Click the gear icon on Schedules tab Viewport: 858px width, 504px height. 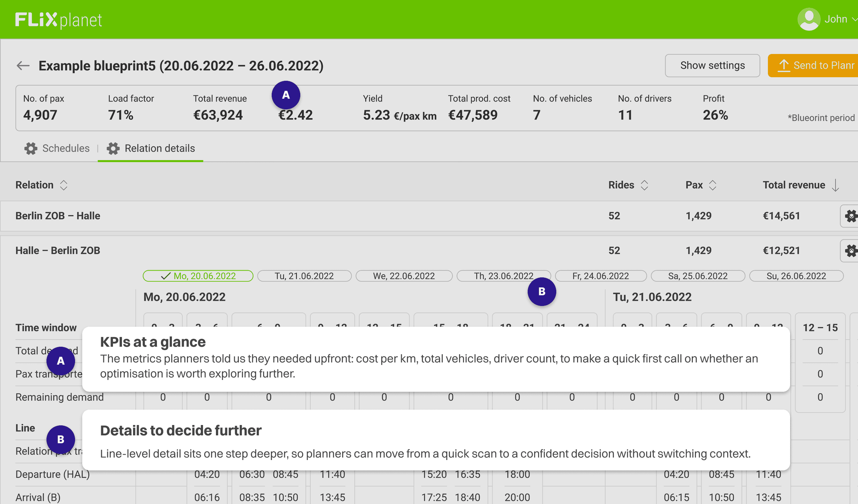[31, 148]
